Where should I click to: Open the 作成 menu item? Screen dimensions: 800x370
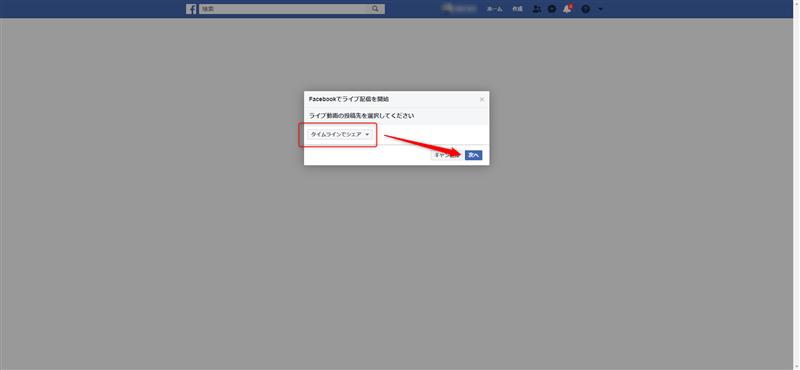pos(517,9)
